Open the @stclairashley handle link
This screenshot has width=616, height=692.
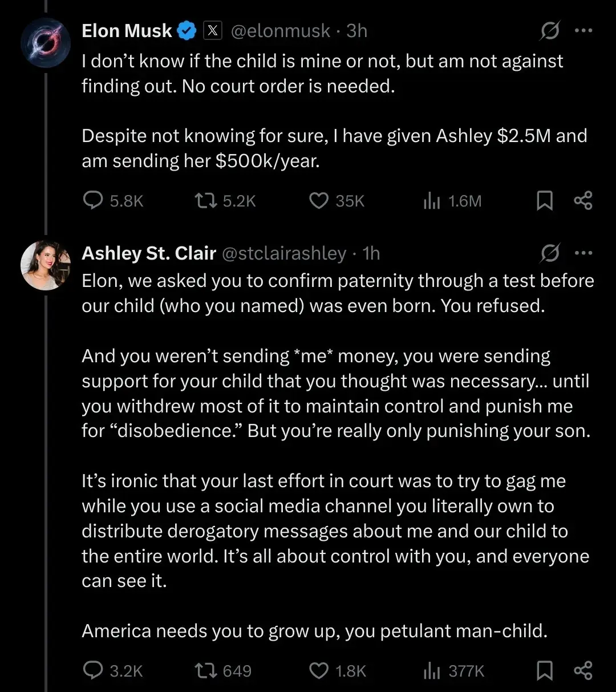[283, 253]
